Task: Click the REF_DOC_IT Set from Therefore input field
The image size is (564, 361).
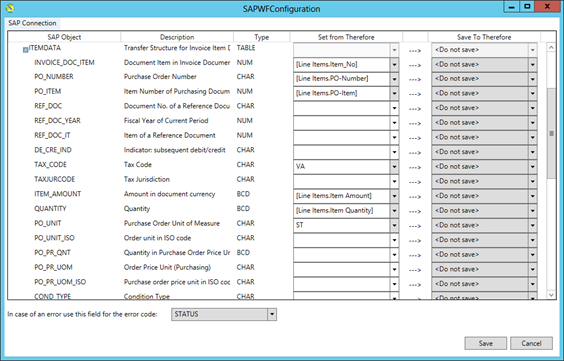Action: click(342, 138)
